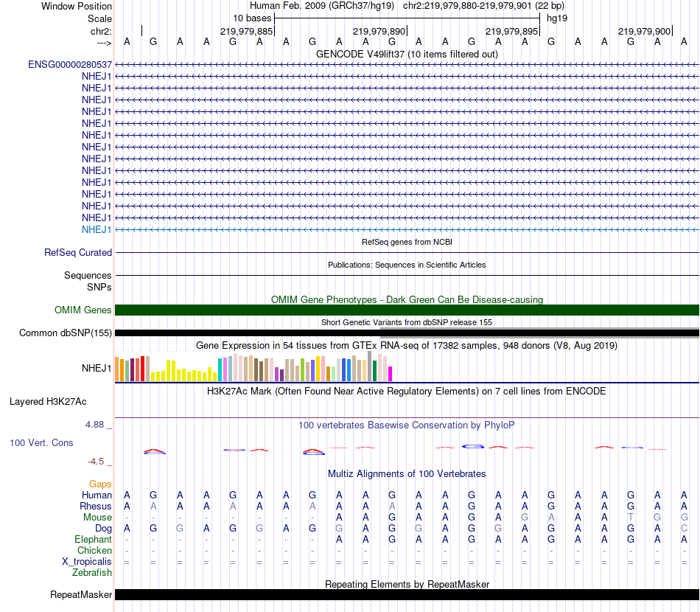This screenshot has width=700, height=612.
Task: Click the hg19 label beside the scale bar
Action: click(x=557, y=18)
